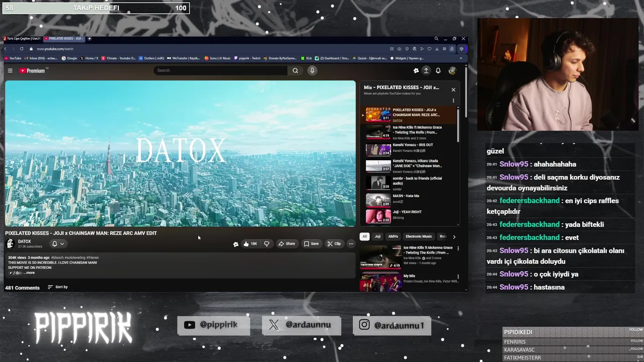Open a new browser tab with plus
The image size is (644, 362).
pos(90,39)
